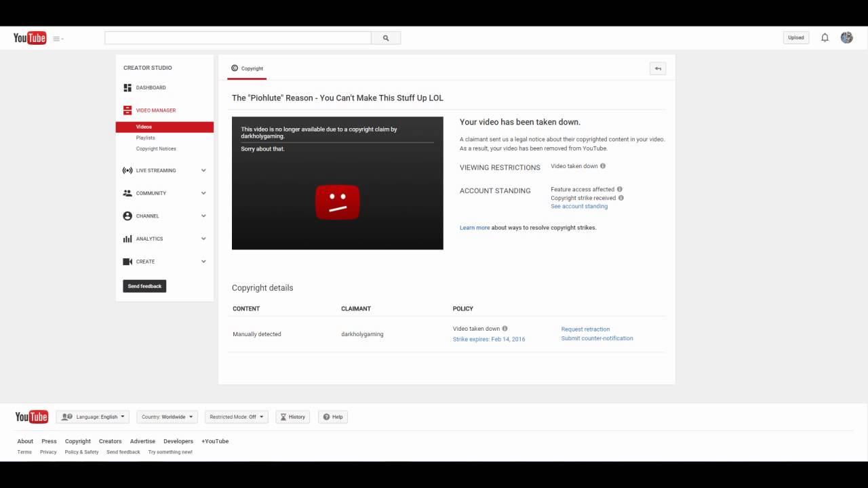Open the Restricted Mode: Off dropdown

point(237,417)
